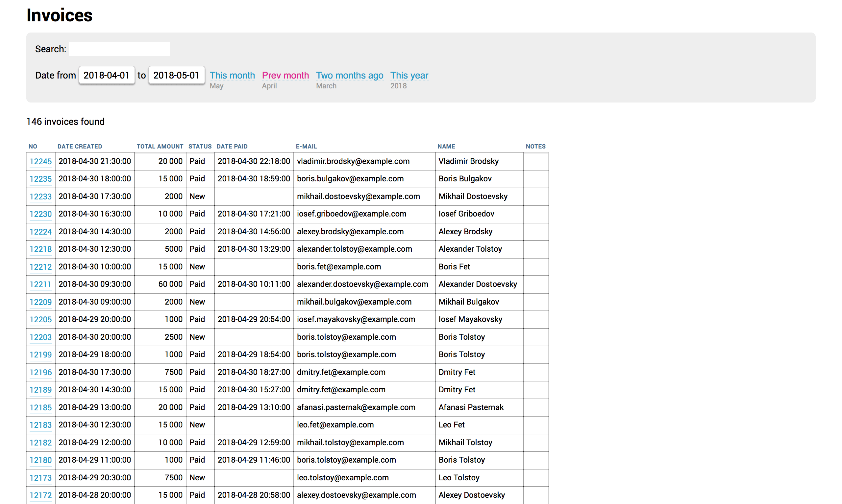View invoice 12233 details
The height and width of the screenshot is (504, 842).
click(40, 196)
